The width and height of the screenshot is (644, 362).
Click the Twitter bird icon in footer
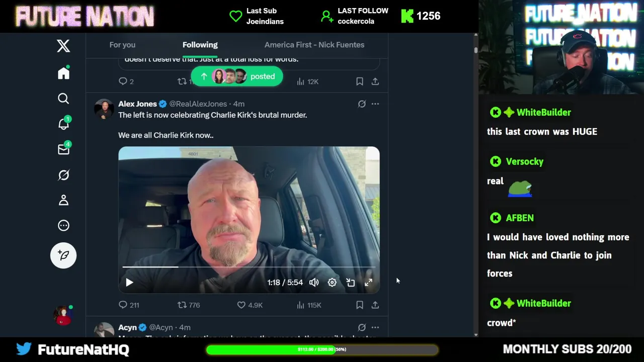point(24,349)
